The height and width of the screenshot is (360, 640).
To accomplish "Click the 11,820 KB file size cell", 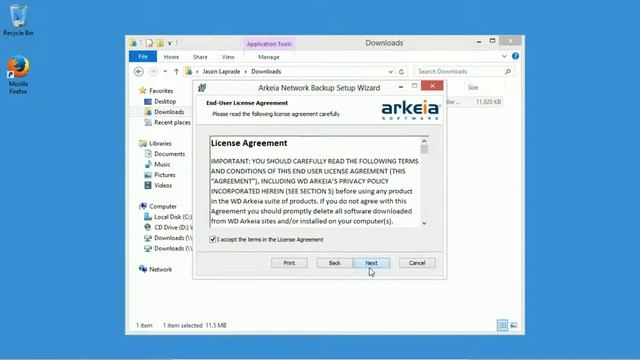I will (x=488, y=102).
